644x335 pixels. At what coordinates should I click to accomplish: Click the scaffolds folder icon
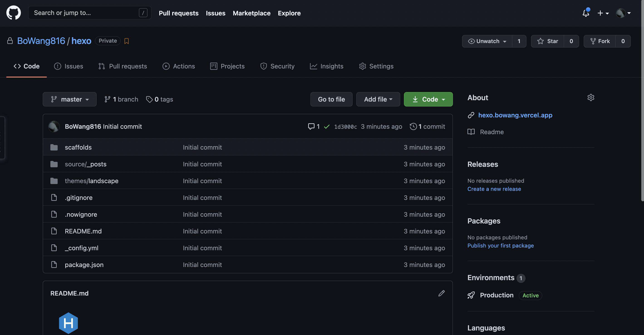click(x=54, y=147)
